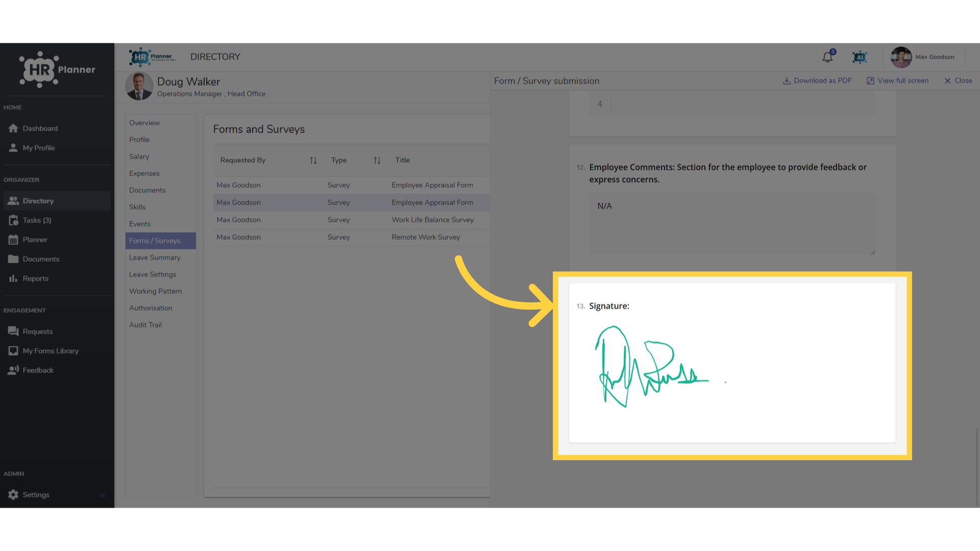Screen dimensions: 980x551
Task: Open Reports chart icon
Action: click(13, 279)
